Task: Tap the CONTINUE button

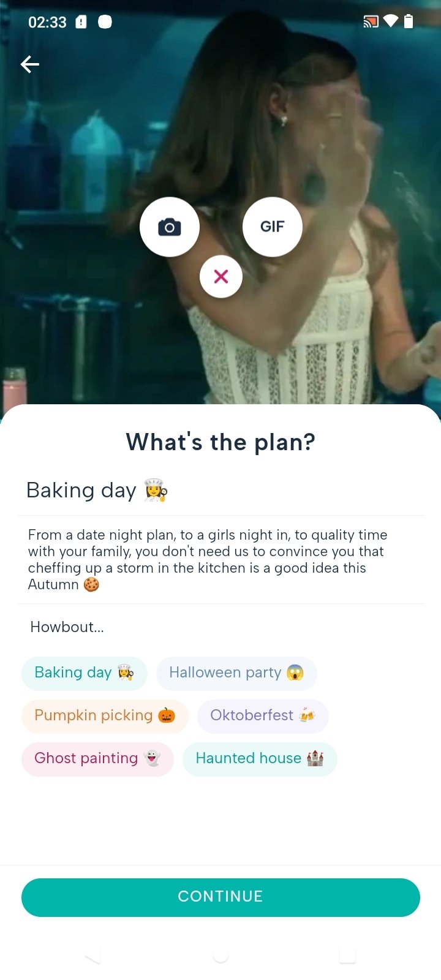Action: 221,897
